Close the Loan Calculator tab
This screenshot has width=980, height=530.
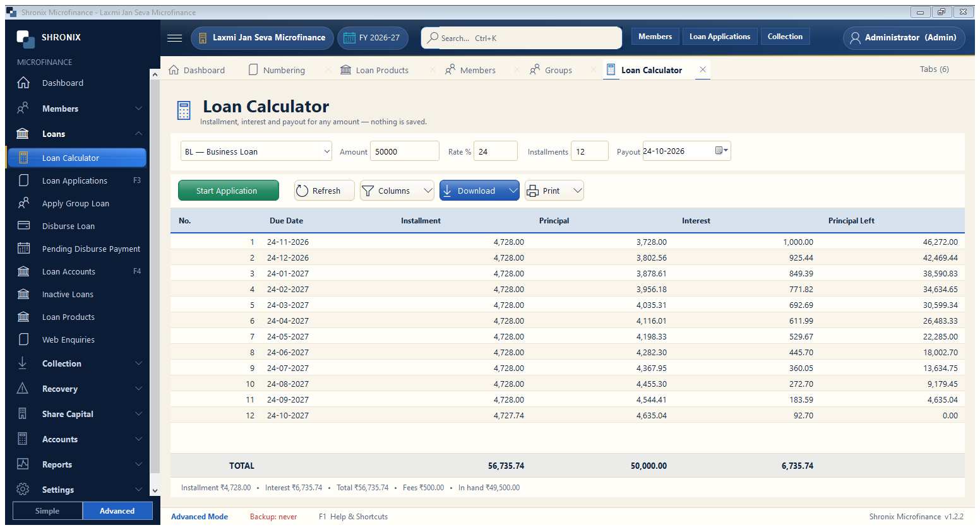[702, 70]
